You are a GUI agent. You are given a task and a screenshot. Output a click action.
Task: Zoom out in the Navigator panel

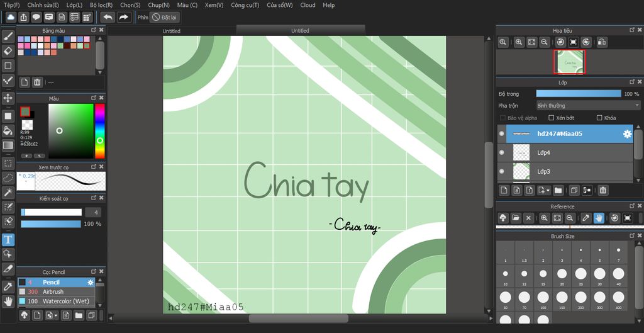coord(544,42)
